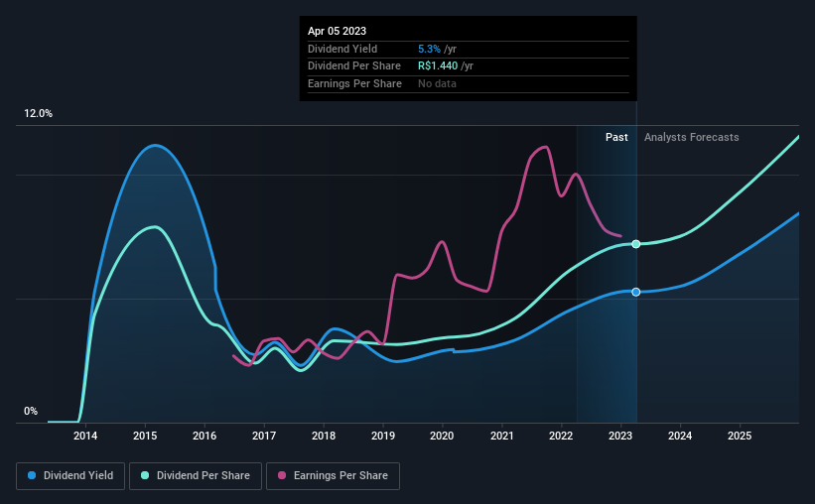
Task: Click the 2023 x-axis label
Action: tap(620, 436)
